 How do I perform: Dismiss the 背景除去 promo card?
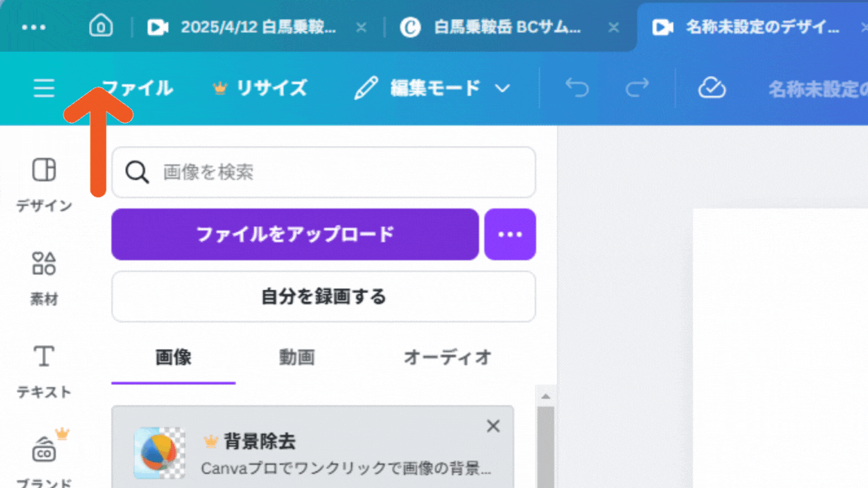493,426
